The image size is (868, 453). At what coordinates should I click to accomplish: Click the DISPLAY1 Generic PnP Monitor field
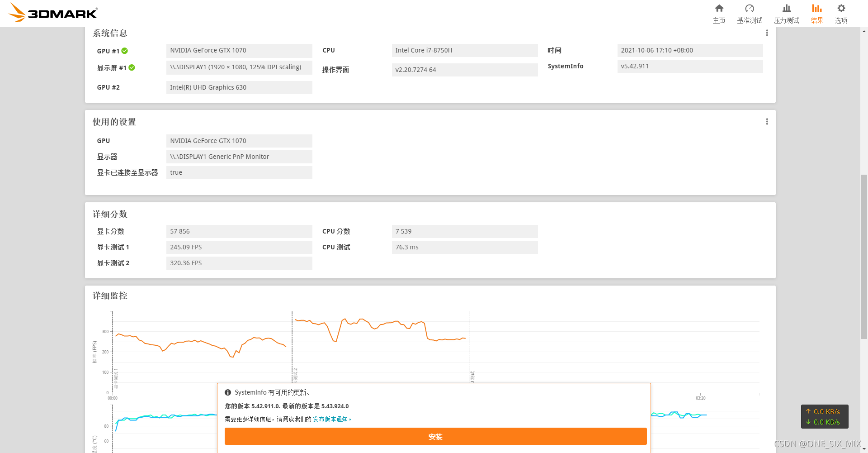(239, 157)
